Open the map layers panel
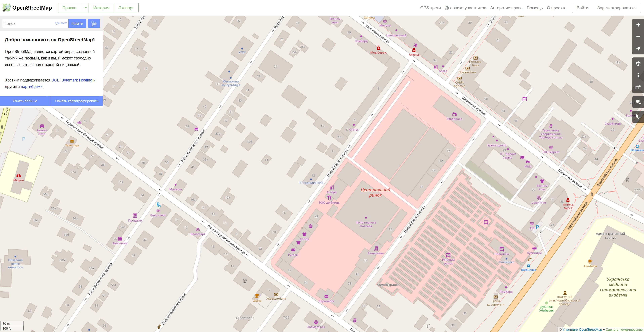Screen dimensions: 644x332 (x=638, y=64)
